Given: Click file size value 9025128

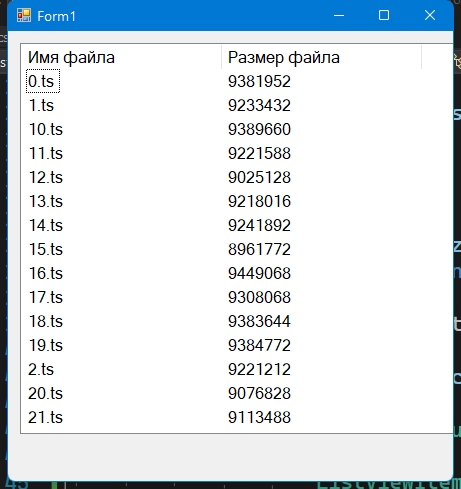Looking at the screenshot, I should tap(259, 177).
